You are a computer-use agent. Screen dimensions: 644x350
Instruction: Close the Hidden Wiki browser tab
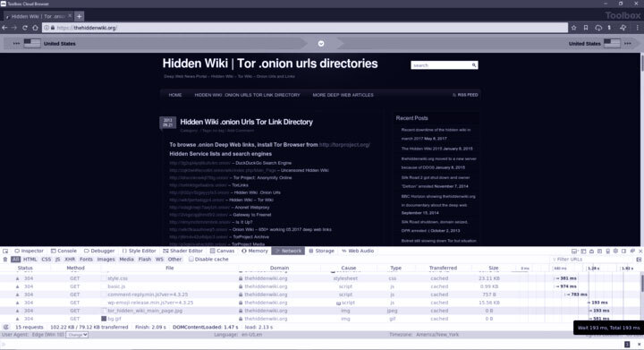tap(70, 16)
